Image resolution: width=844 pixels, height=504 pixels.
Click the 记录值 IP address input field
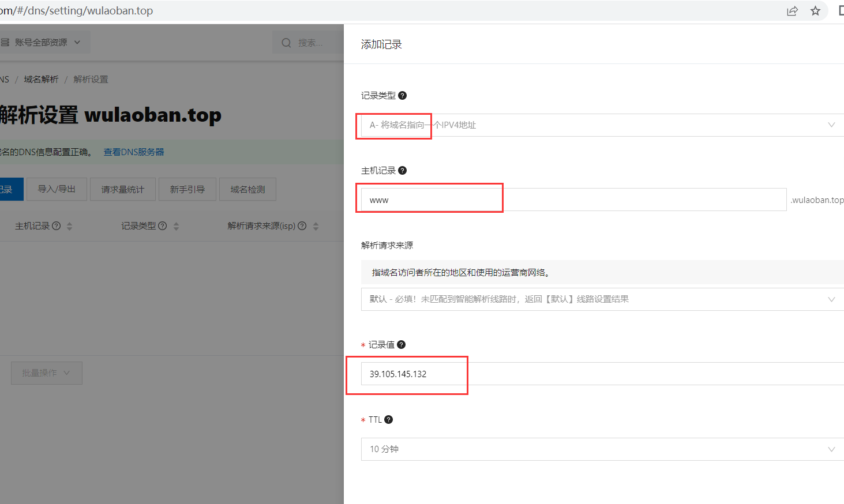coord(600,374)
